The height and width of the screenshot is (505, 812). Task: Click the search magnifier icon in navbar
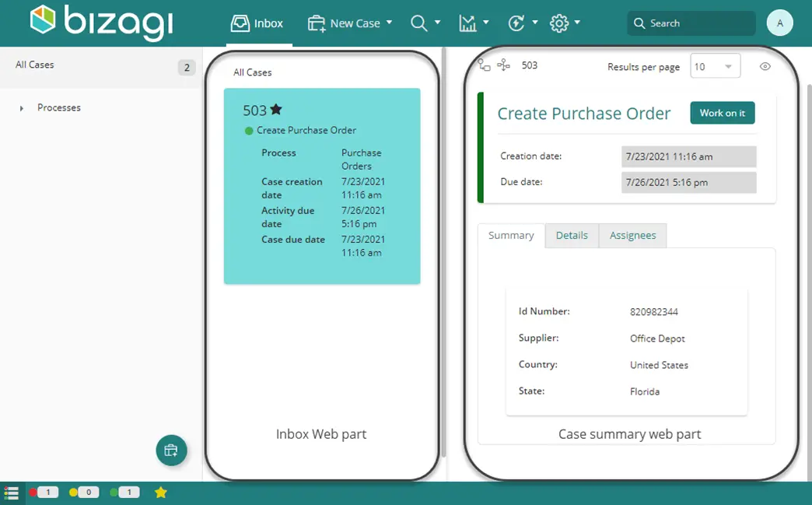(x=418, y=23)
